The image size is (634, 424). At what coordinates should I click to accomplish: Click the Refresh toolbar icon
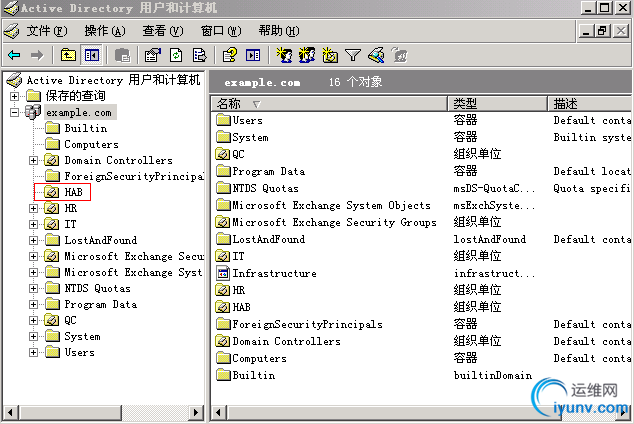pyautogui.click(x=176, y=55)
